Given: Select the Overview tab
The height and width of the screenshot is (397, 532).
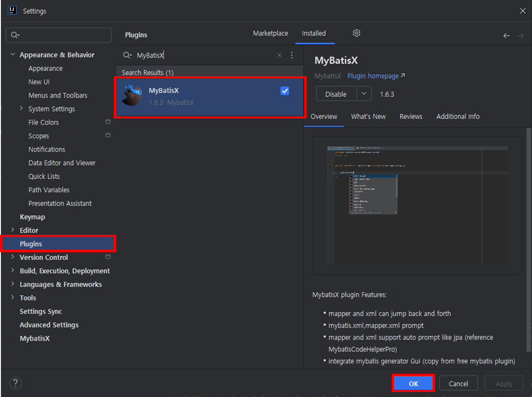Looking at the screenshot, I should pos(324,117).
